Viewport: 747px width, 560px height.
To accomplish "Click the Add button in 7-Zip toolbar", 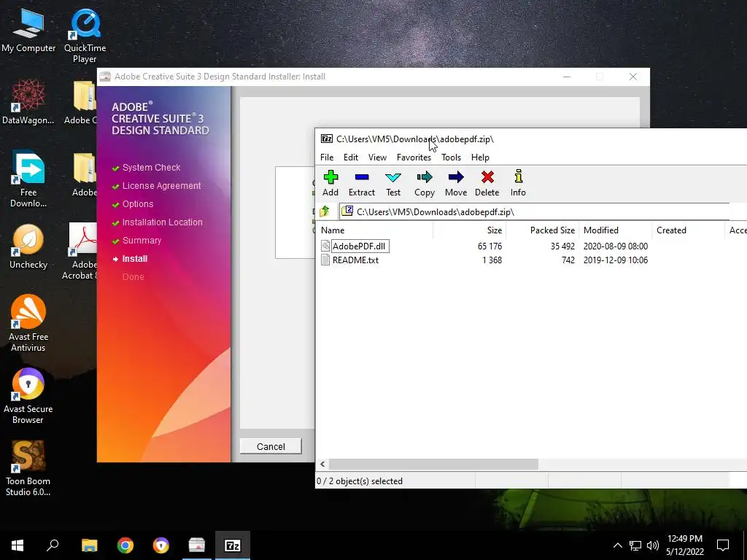I will (330, 183).
